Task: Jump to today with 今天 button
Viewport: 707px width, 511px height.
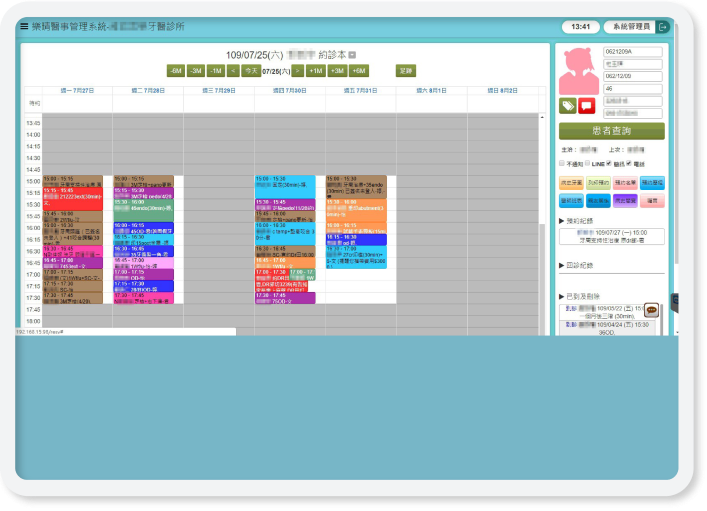Action: click(251, 71)
